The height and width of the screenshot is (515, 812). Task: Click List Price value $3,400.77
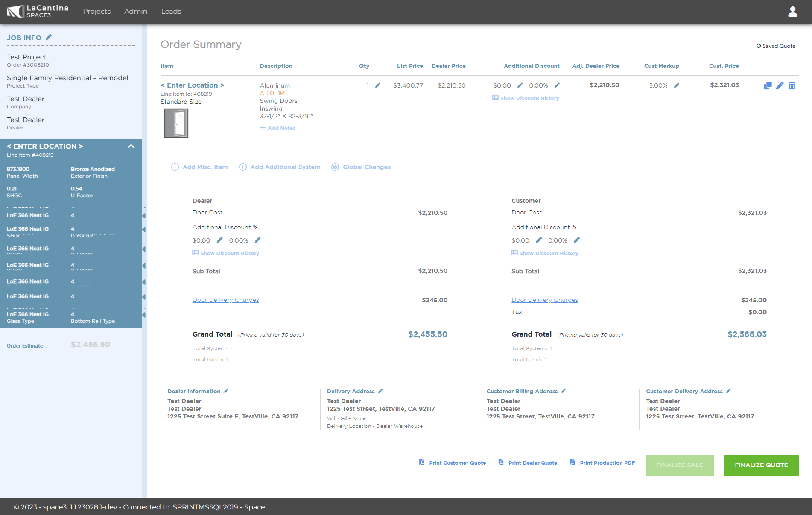[x=408, y=85]
